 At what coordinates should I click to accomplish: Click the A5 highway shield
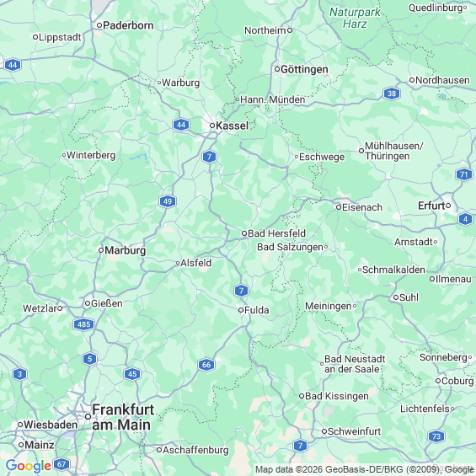pyautogui.click(x=89, y=359)
